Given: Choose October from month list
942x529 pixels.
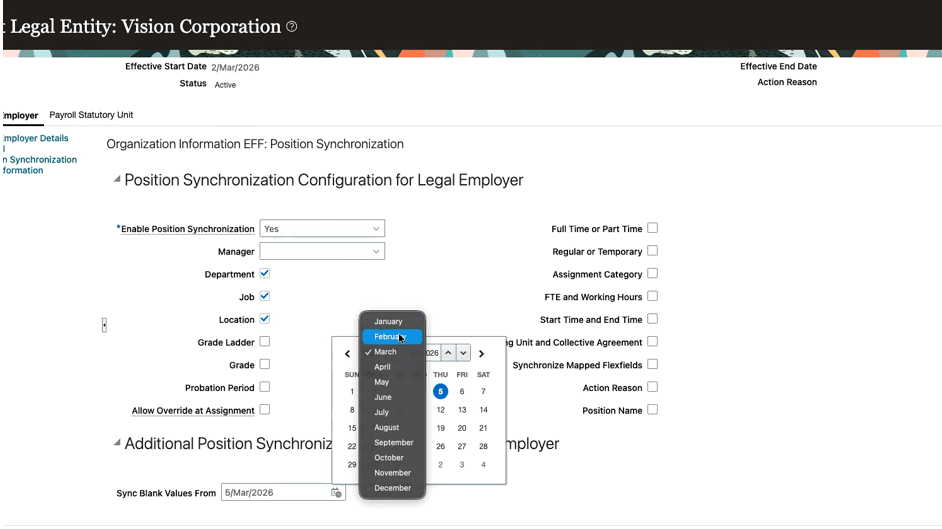Looking at the screenshot, I should click(392, 458).
